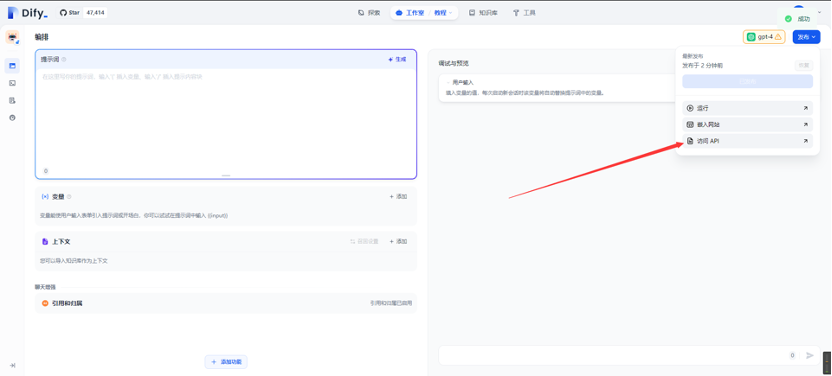832x376 pixels.
Task: Click the app robot avatar icon
Action: coord(12,38)
